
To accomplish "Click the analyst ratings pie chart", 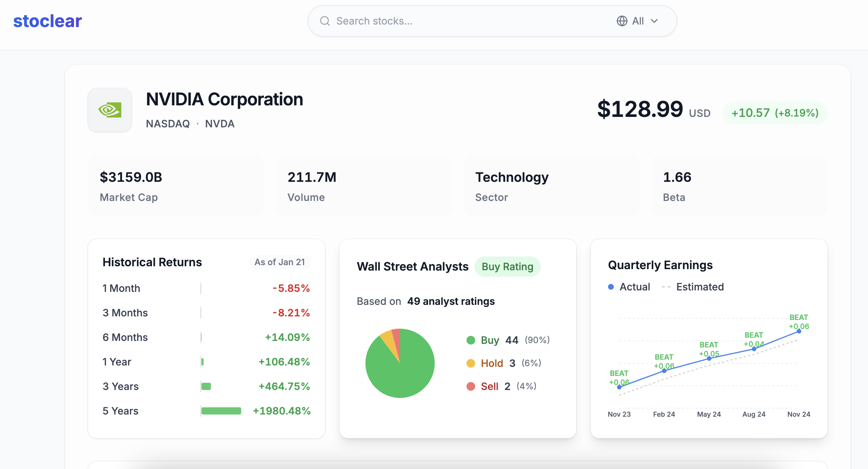I will pos(400,363).
